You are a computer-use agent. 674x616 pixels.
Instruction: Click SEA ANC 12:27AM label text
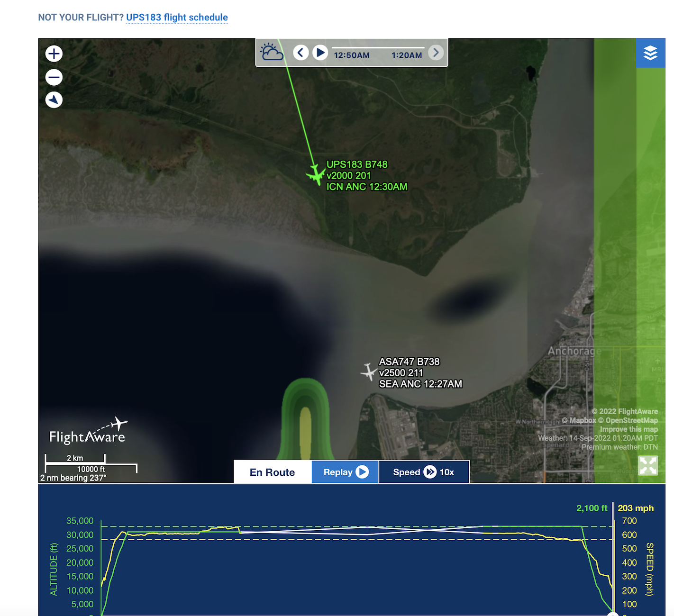click(x=420, y=384)
